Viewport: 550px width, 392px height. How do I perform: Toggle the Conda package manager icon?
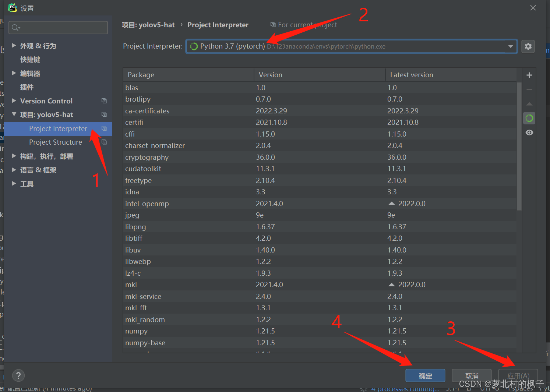(x=529, y=118)
